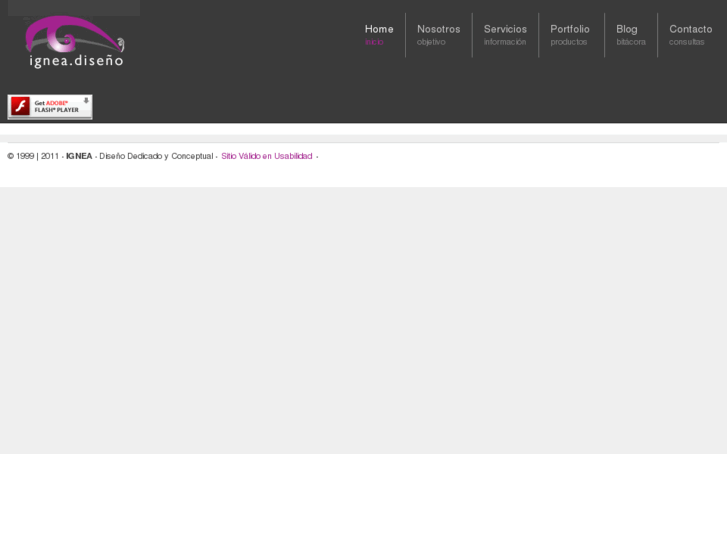Go to the Contacto page
Image resolution: width=727 pixels, height=545 pixels.
690,35
